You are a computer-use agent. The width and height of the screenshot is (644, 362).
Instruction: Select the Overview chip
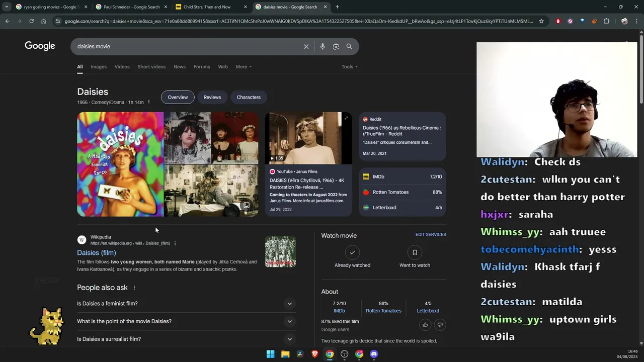coord(178,98)
